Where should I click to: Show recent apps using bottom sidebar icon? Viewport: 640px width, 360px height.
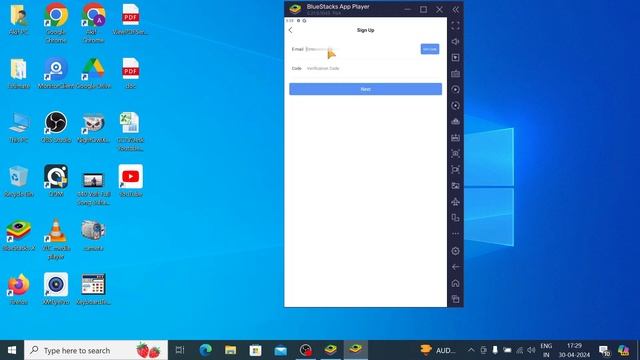pyautogui.click(x=456, y=299)
